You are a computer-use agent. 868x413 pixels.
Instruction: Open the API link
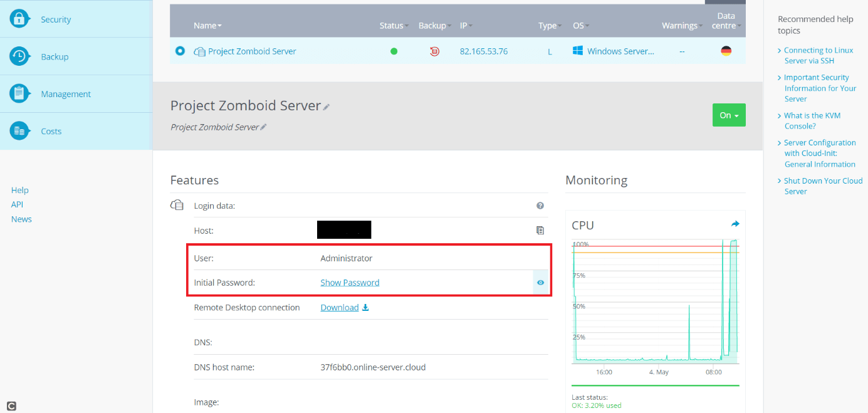pyautogui.click(x=17, y=204)
